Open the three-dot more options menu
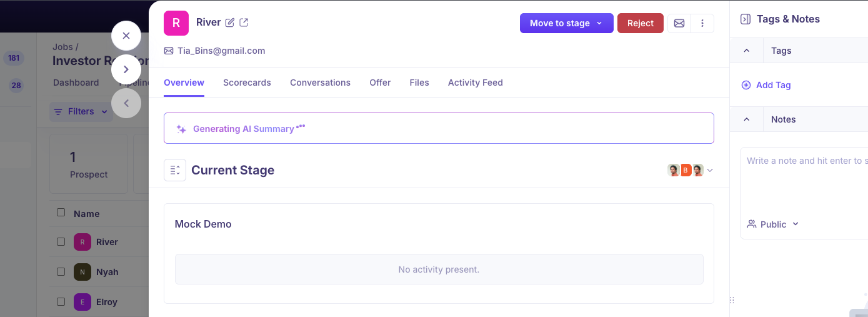The width and height of the screenshot is (868, 317). pyautogui.click(x=702, y=23)
